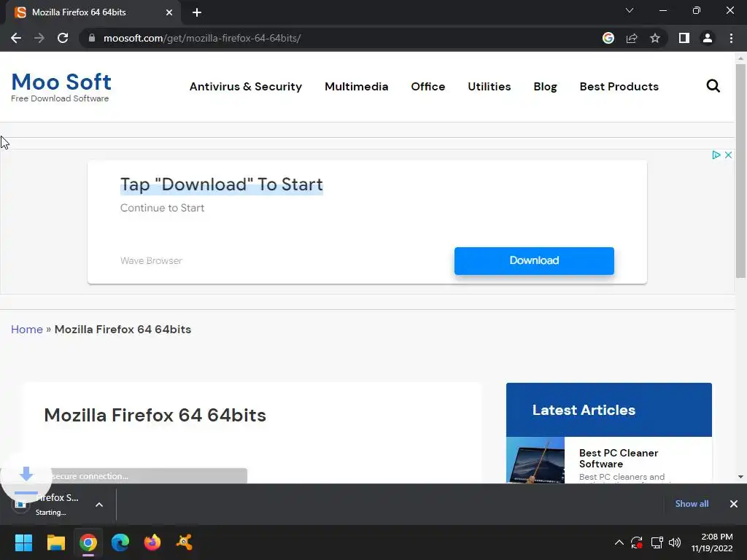The image size is (747, 560).
Task: Click the Tap "Download" To Start headline
Action: click(x=222, y=184)
